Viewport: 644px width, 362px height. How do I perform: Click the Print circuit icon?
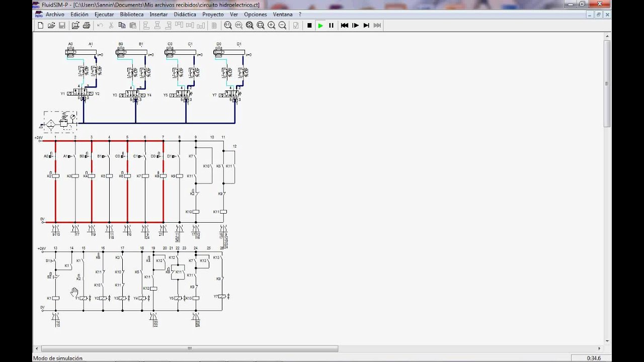(87, 25)
